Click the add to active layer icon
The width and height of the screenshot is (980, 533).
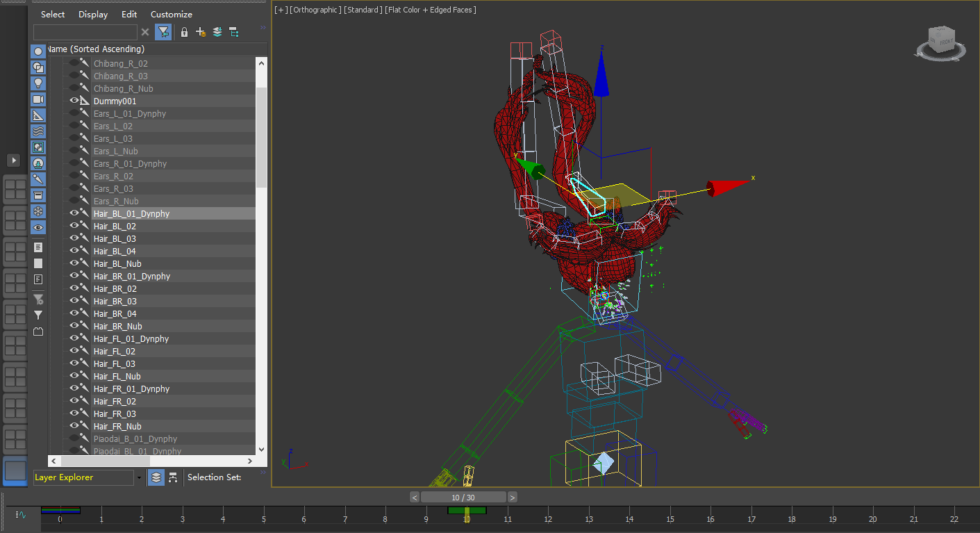pos(217,32)
